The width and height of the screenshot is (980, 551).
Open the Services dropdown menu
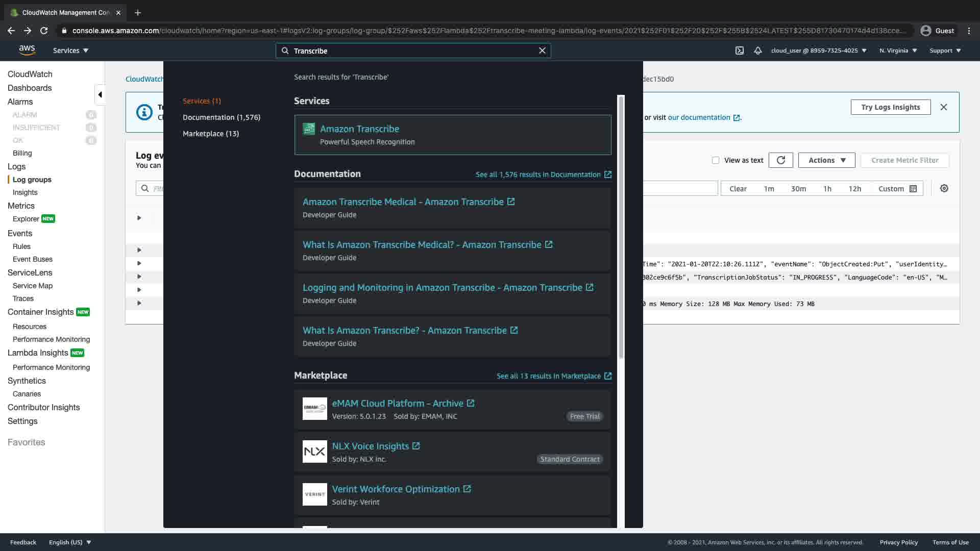70,51
